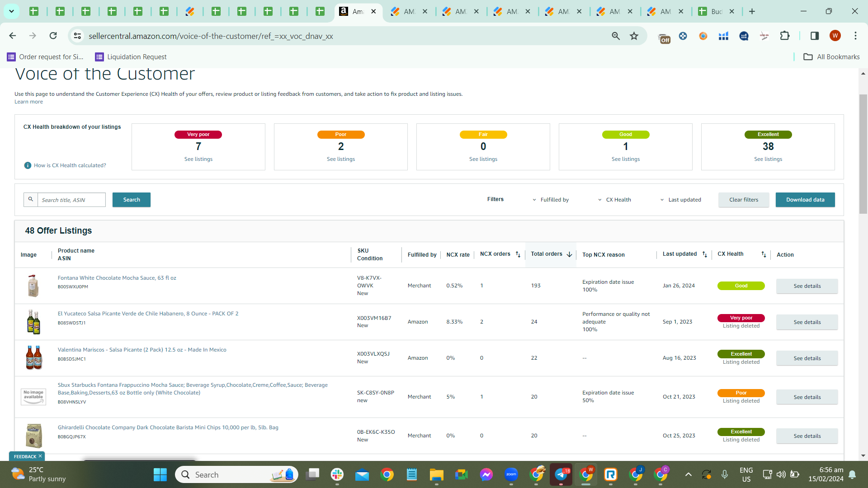This screenshot has width=868, height=488.
Task: Open the All Bookmarks folder
Action: [x=831, y=57]
